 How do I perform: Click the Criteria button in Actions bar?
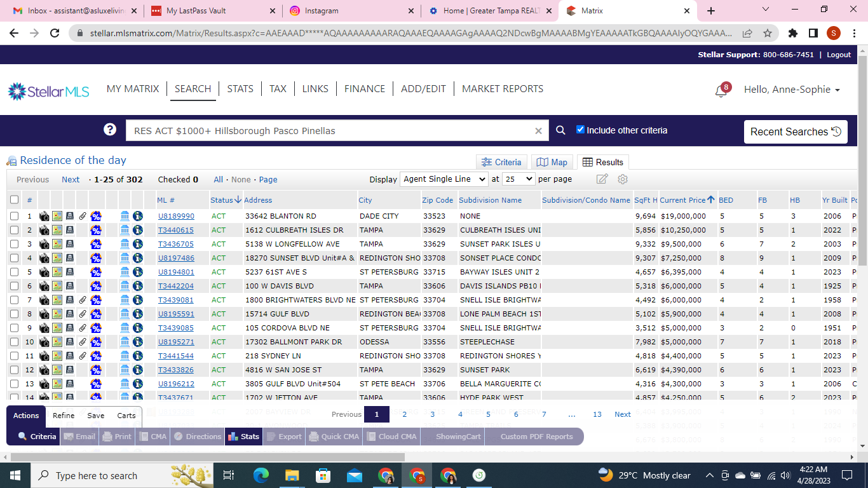coord(37,437)
